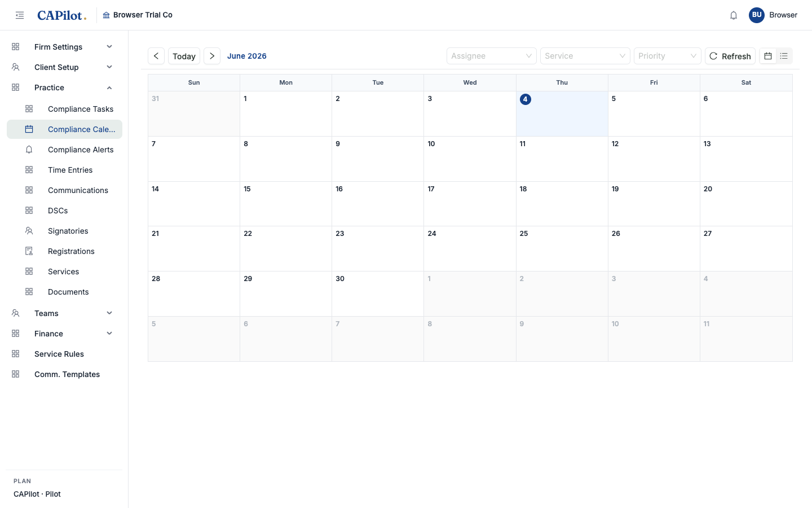Click the Services icon
Image resolution: width=812 pixels, height=508 pixels.
pos(29,271)
